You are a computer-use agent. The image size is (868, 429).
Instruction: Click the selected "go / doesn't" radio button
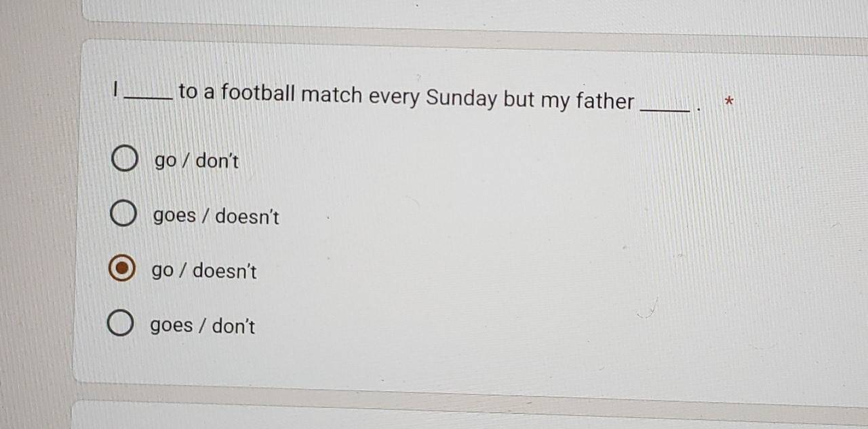point(121,270)
